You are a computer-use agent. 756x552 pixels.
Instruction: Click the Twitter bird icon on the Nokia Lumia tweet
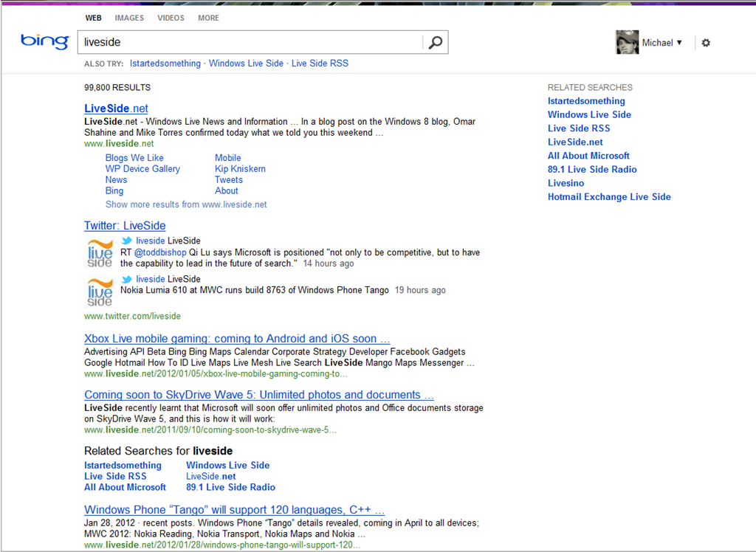coord(127,279)
